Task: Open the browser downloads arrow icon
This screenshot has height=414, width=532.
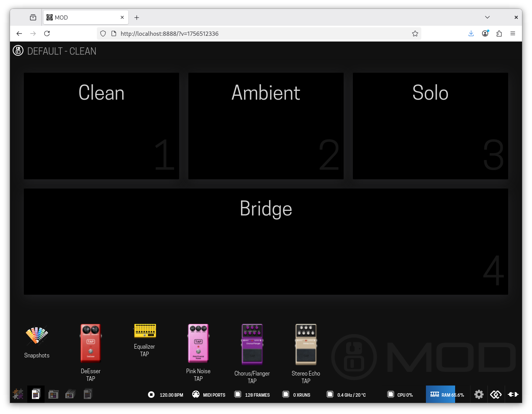Action: [x=471, y=33]
